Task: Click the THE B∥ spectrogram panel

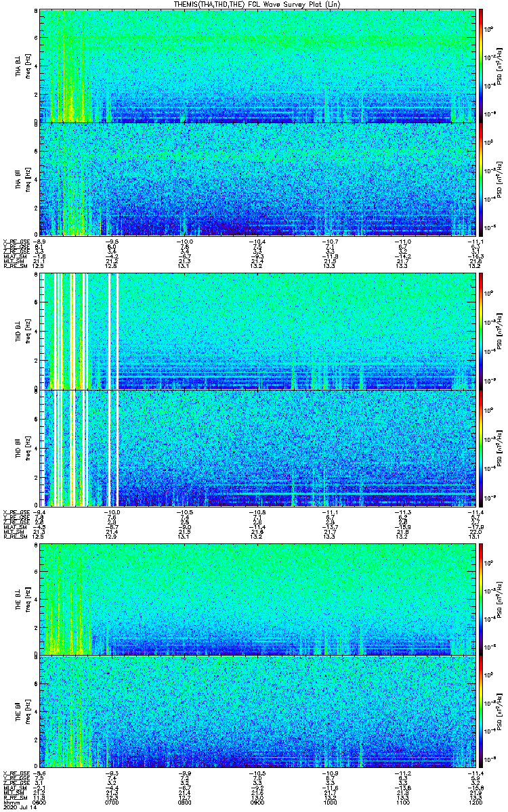Action: tap(258, 711)
